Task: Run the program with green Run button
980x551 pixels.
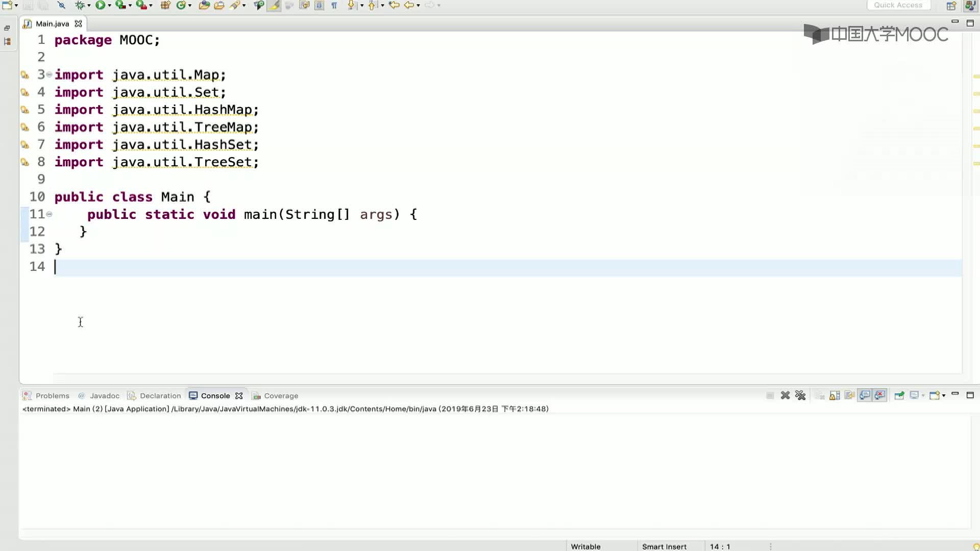Action: [x=100, y=5]
